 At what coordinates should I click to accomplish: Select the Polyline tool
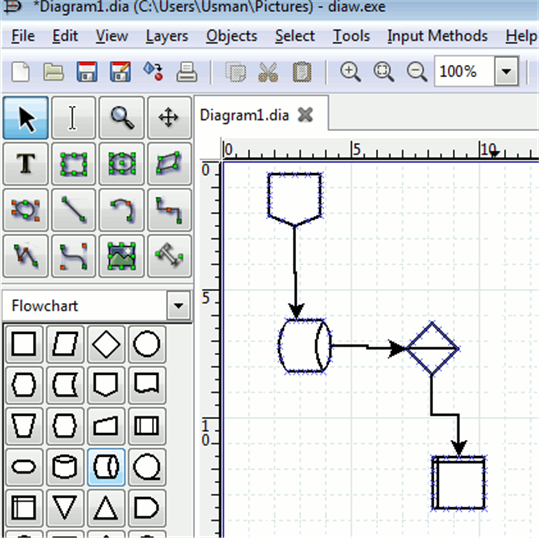26,256
